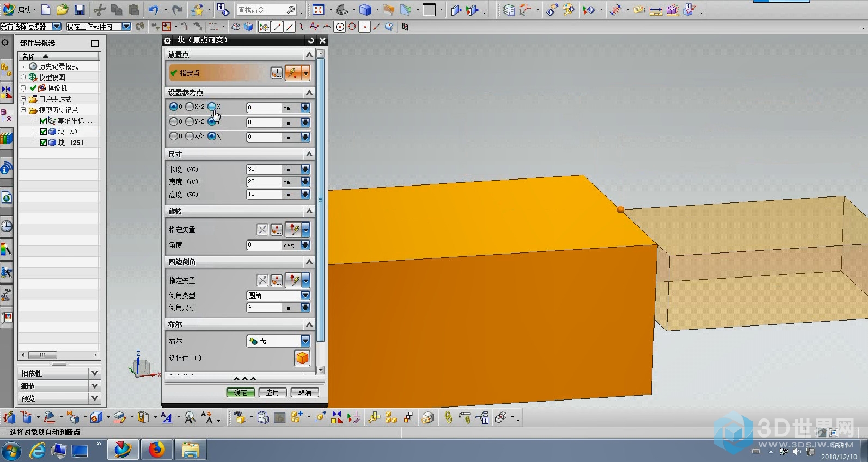The width and height of the screenshot is (868, 462).
Task: Open the dialog settings gear icon
Action: click(168, 40)
